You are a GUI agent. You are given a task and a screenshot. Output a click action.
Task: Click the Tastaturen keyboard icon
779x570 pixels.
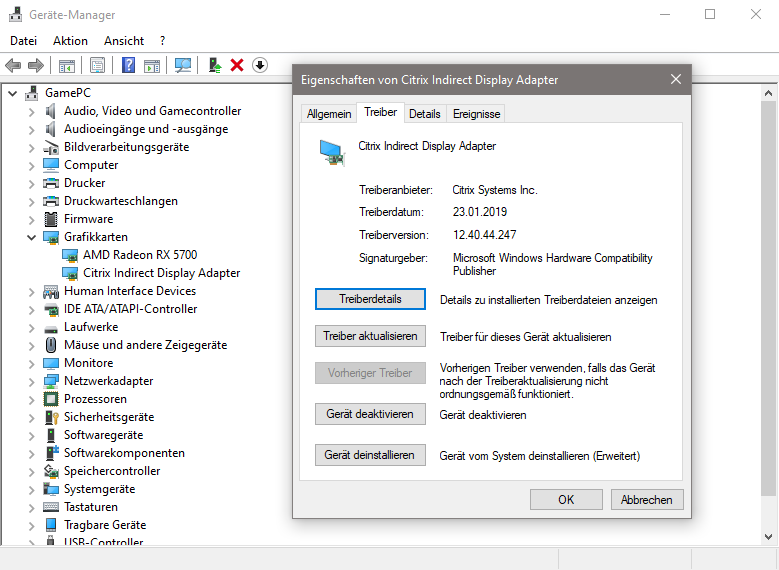[x=51, y=507]
